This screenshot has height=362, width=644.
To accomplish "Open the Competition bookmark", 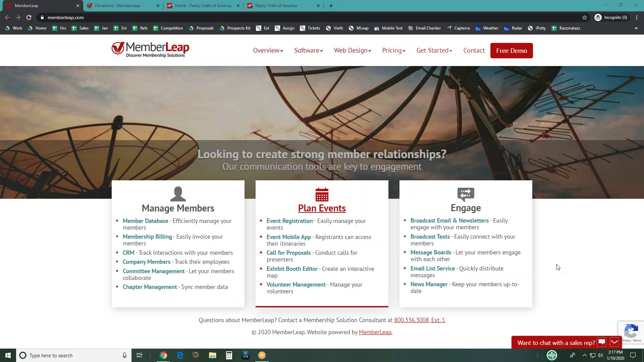I will (x=168, y=28).
